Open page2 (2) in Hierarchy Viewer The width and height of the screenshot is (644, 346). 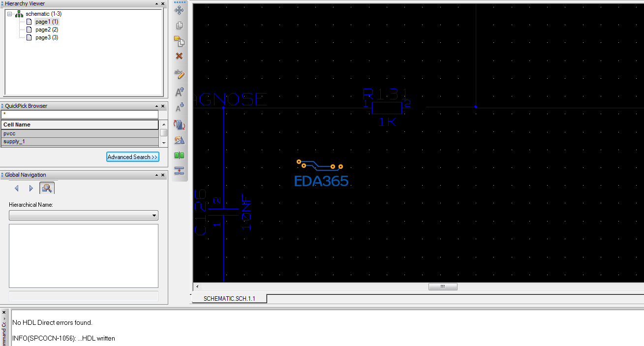(47, 30)
